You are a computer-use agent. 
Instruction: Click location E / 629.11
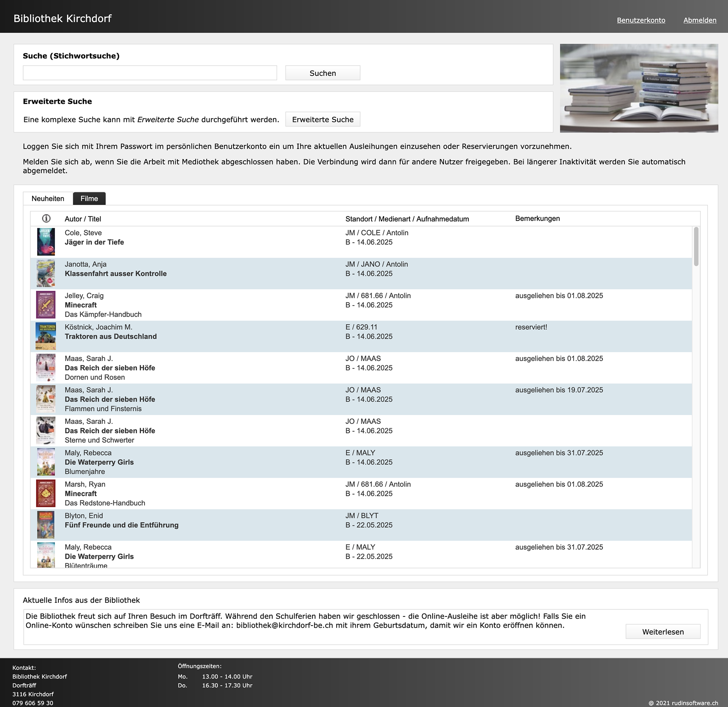pyautogui.click(x=361, y=327)
